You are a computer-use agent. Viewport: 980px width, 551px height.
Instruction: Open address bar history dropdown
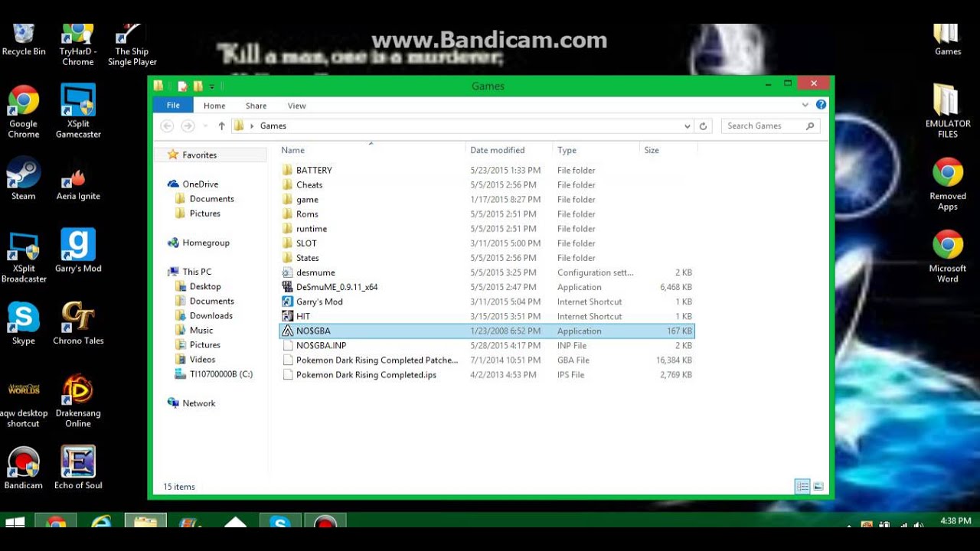[687, 126]
